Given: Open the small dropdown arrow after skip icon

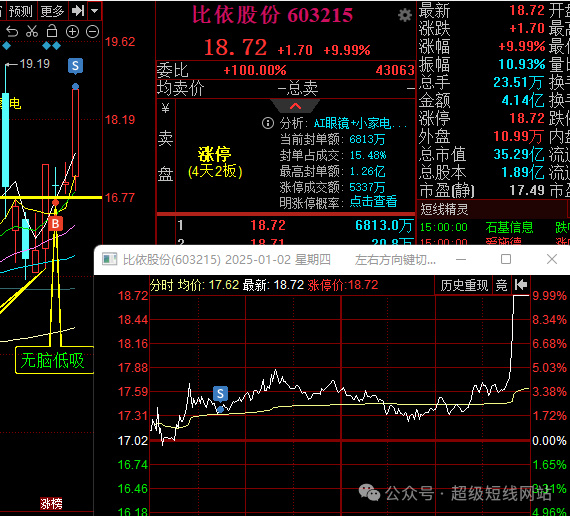Looking at the screenshot, I should tap(95, 11).
